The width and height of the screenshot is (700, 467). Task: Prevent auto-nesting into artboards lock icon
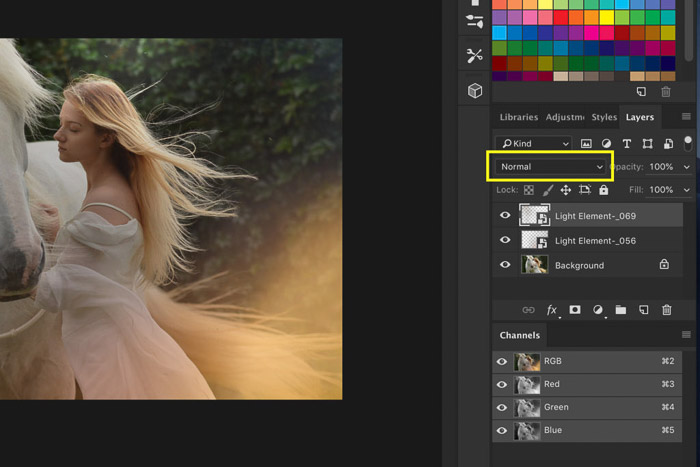(585, 190)
